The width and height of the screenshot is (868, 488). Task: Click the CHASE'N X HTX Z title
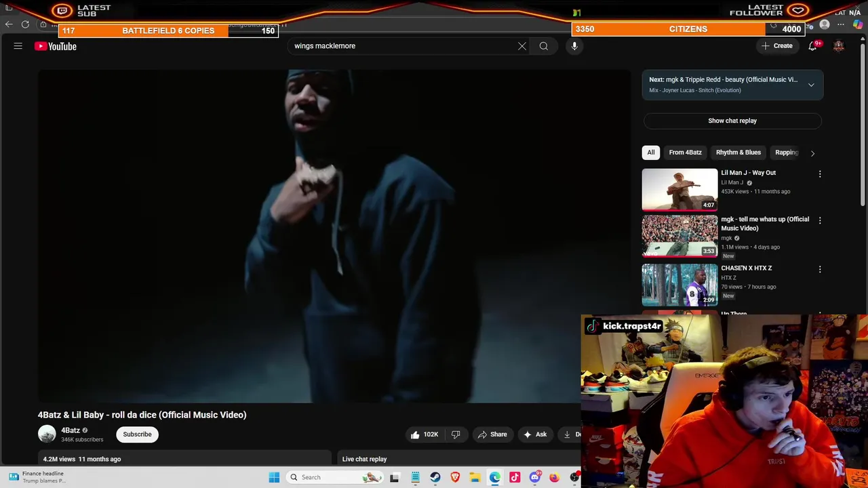[746, 268]
